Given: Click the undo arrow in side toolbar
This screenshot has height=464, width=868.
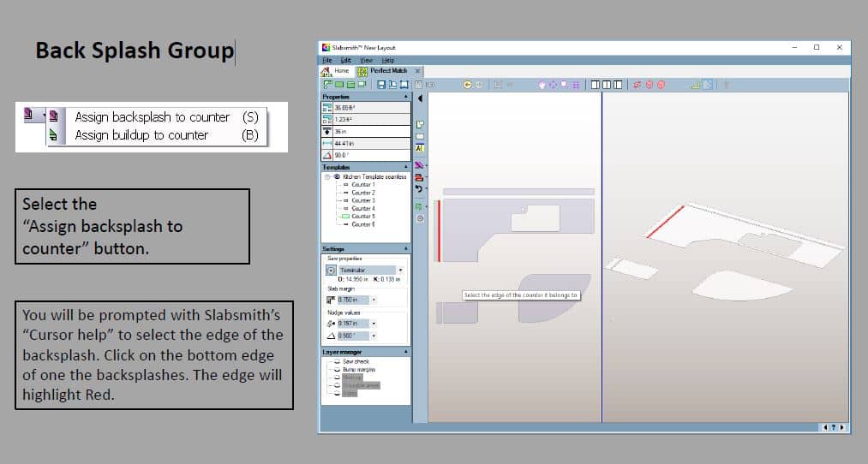Looking at the screenshot, I should click(420, 189).
